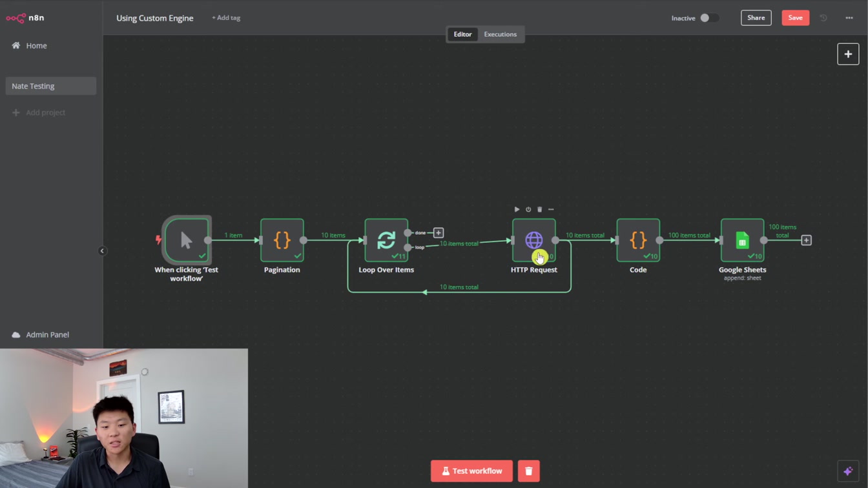Viewport: 868px width, 488px height.
Task: Click the '1 item' connection label
Action: pyautogui.click(x=233, y=235)
